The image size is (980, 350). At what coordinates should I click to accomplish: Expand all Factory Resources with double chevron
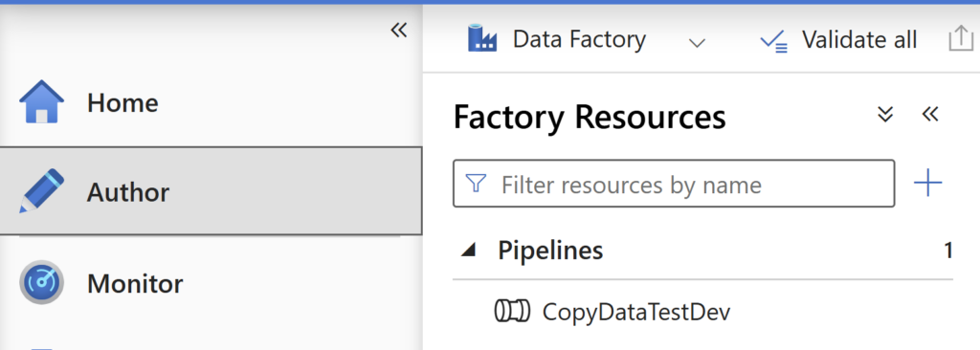tap(885, 115)
